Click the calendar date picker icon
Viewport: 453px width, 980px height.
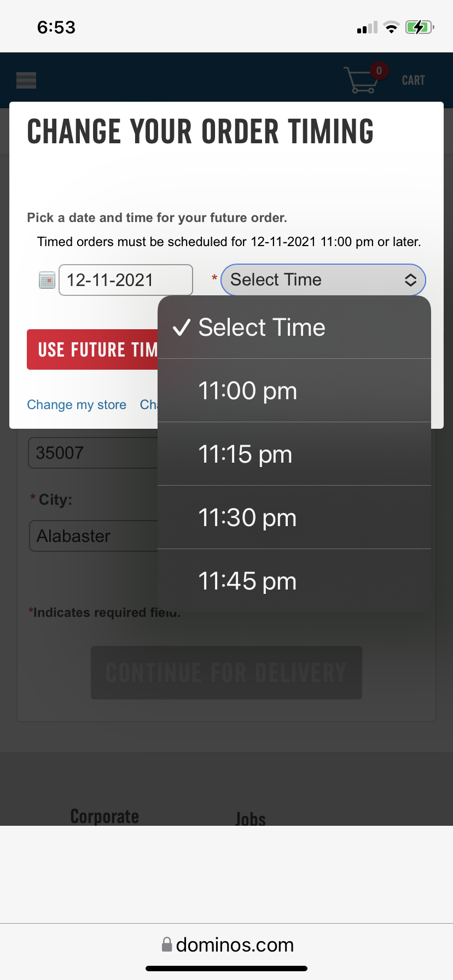47,280
